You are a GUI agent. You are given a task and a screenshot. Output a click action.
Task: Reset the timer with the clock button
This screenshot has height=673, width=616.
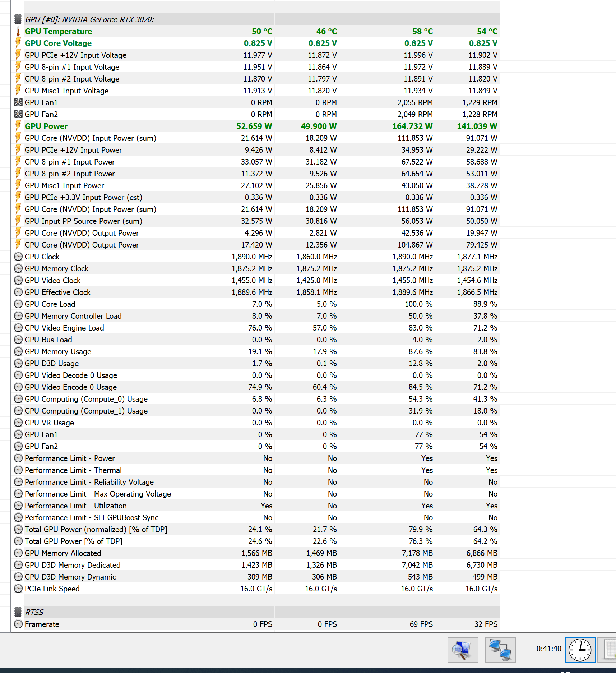click(580, 650)
